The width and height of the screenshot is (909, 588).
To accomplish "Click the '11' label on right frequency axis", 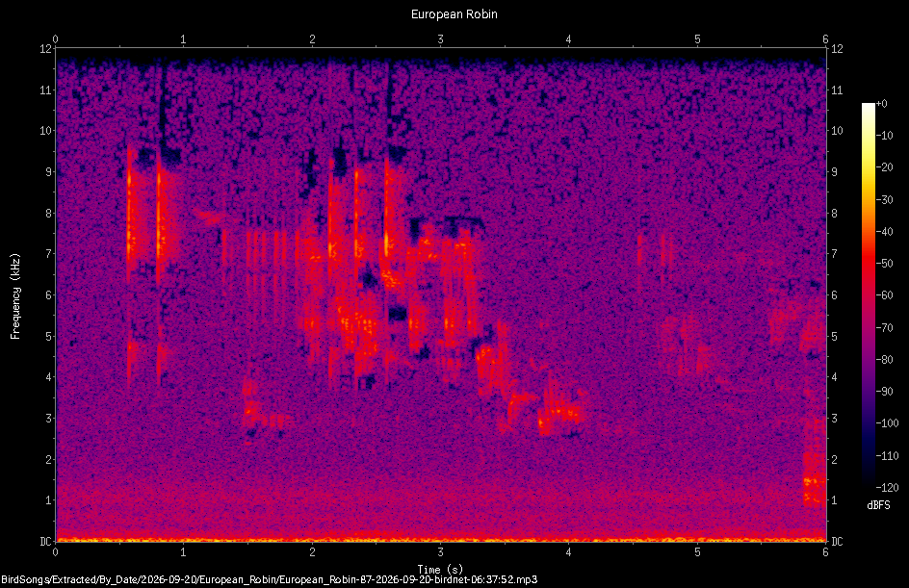I will [x=837, y=89].
